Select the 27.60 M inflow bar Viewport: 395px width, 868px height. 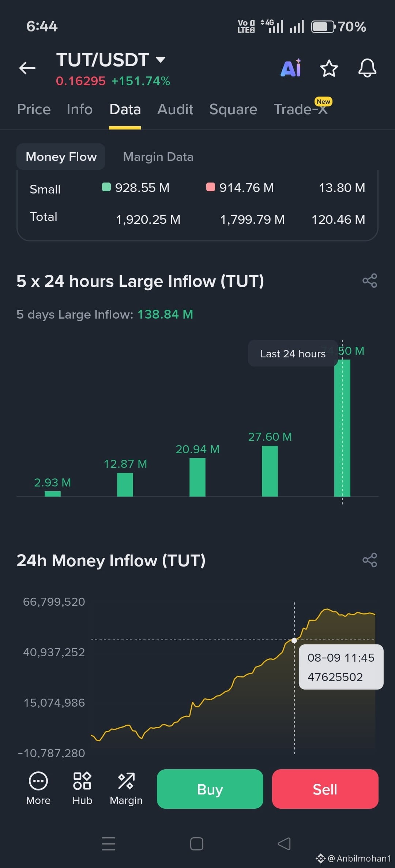pyautogui.click(x=270, y=471)
